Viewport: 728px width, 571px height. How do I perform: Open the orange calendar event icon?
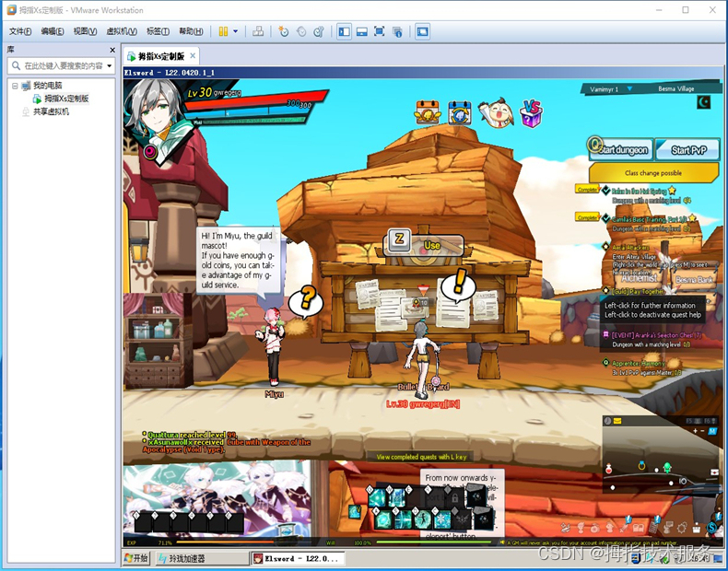(428, 111)
